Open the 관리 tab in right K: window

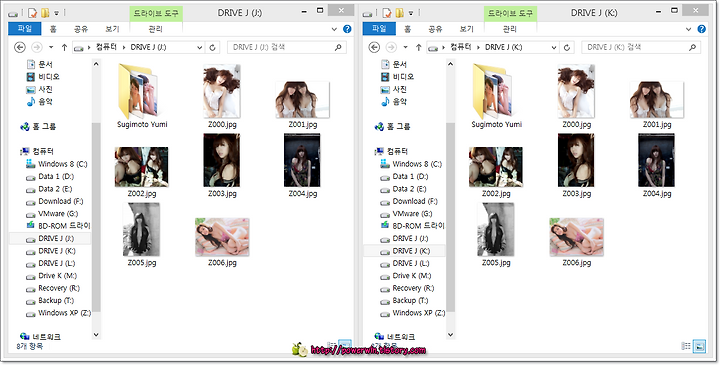510,29
